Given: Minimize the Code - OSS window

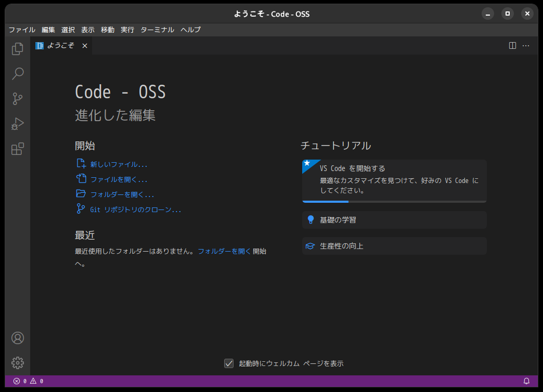Looking at the screenshot, I should tap(487, 14).
